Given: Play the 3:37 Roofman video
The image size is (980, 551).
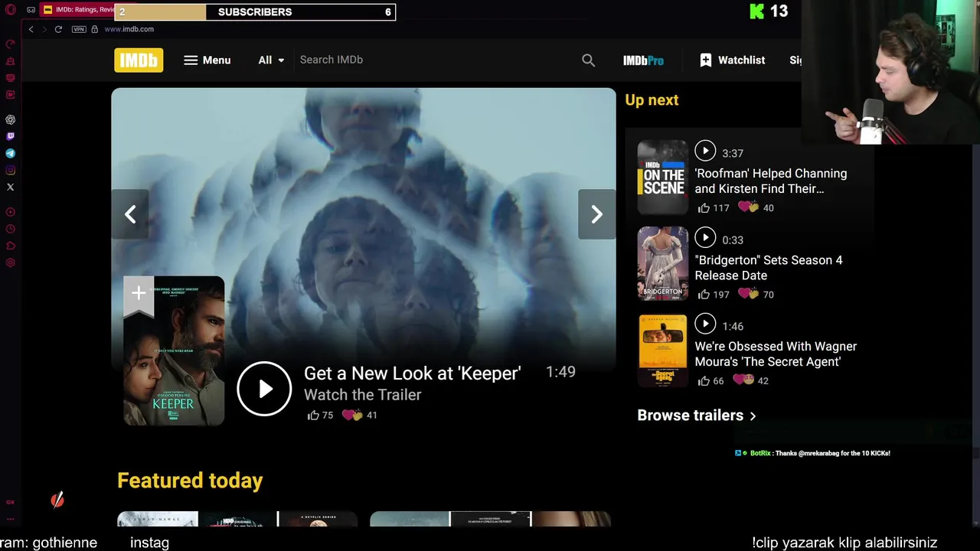Looking at the screenshot, I should pyautogui.click(x=705, y=151).
